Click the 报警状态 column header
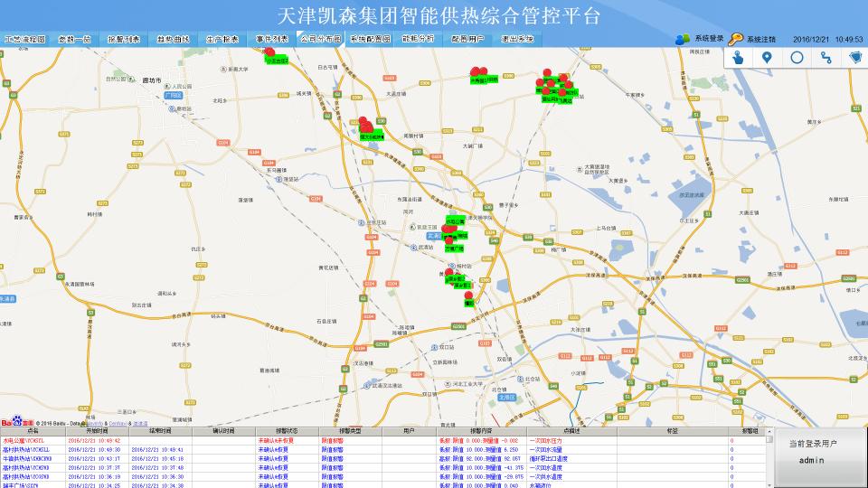This screenshot has width=868, height=488. point(273,431)
